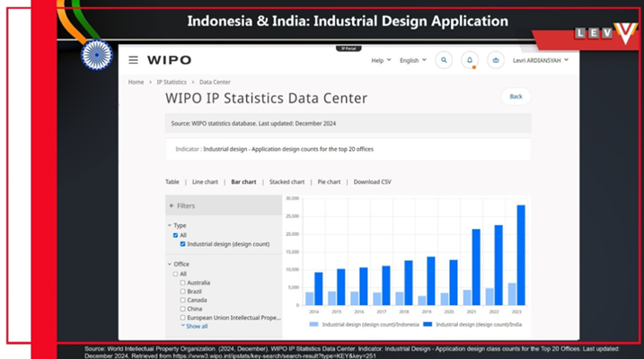Tick the China office checkbox
Screen dimensions: 644x359
coord(183,309)
